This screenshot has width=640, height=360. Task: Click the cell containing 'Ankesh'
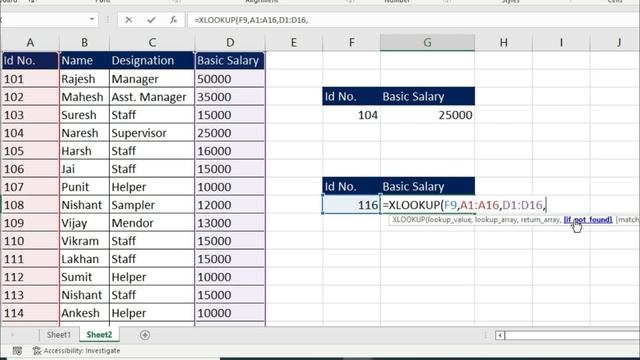click(84, 313)
